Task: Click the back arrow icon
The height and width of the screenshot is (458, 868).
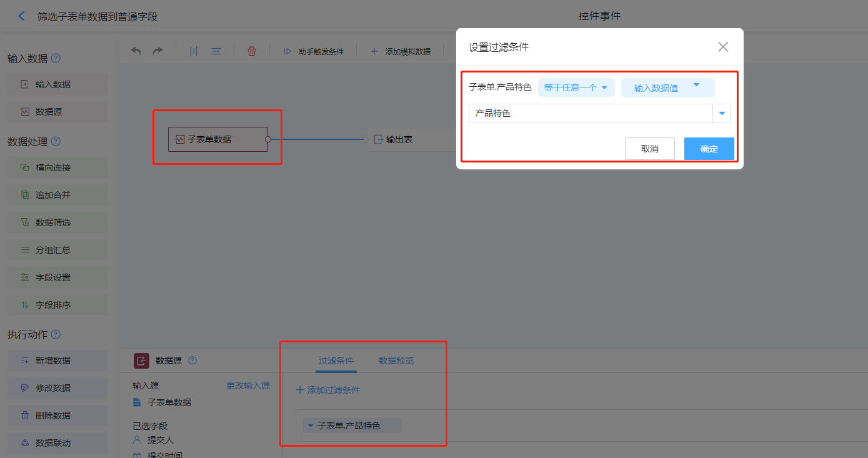Action: coord(22,16)
